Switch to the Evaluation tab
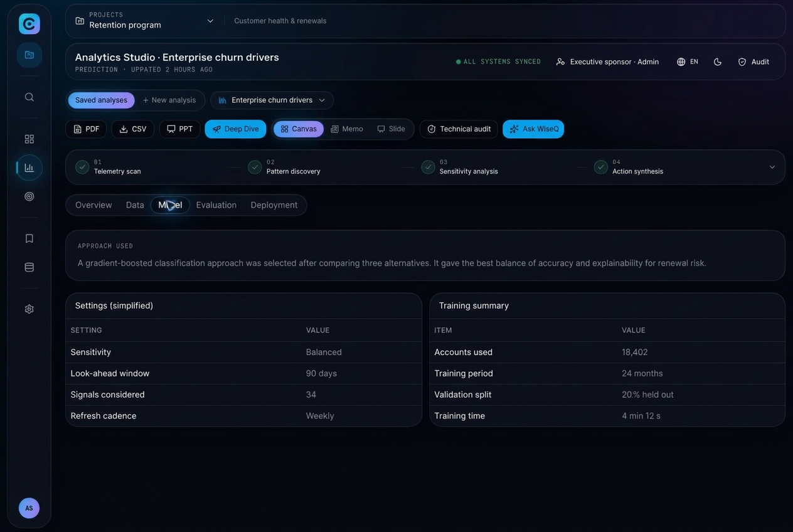The image size is (793, 532). coord(216,205)
